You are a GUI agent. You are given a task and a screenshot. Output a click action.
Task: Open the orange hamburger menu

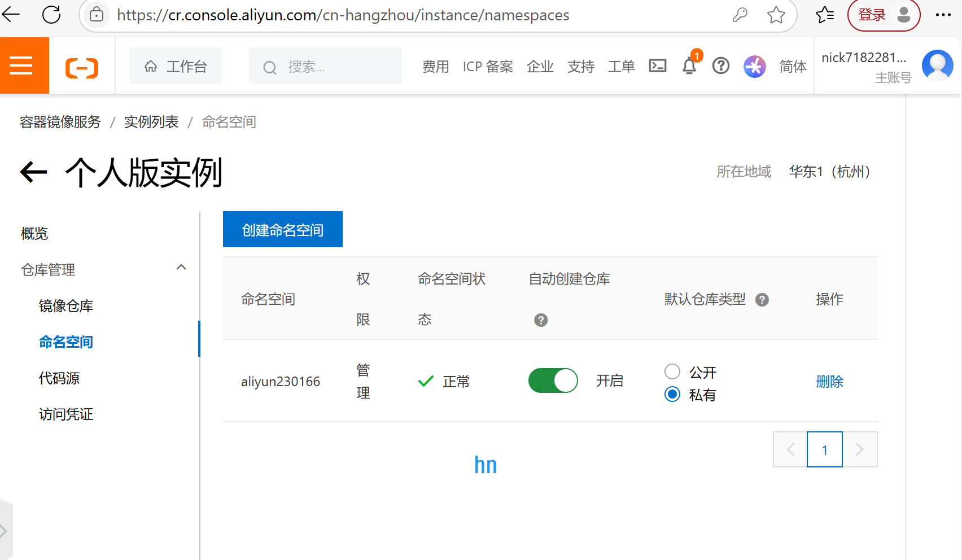[x=24, y=65]
